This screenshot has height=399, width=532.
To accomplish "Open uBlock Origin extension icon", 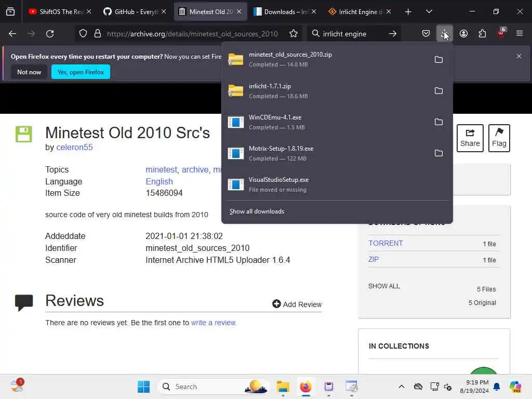I will tap(501, 33).
